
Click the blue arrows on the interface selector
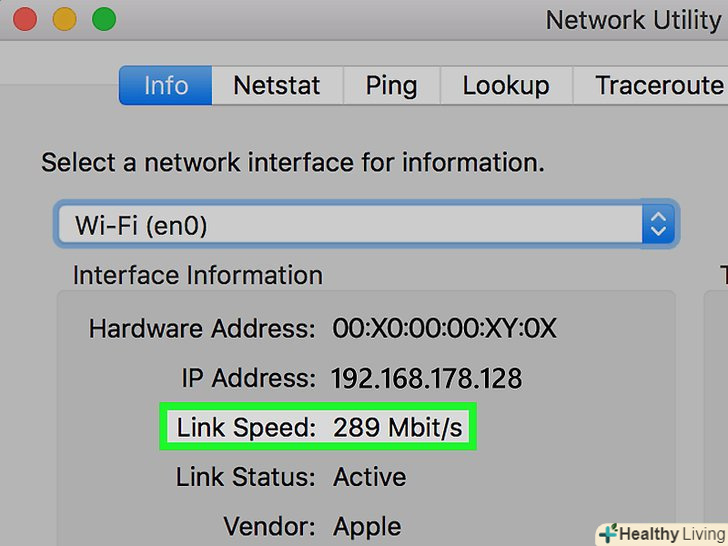pos(657,226)
